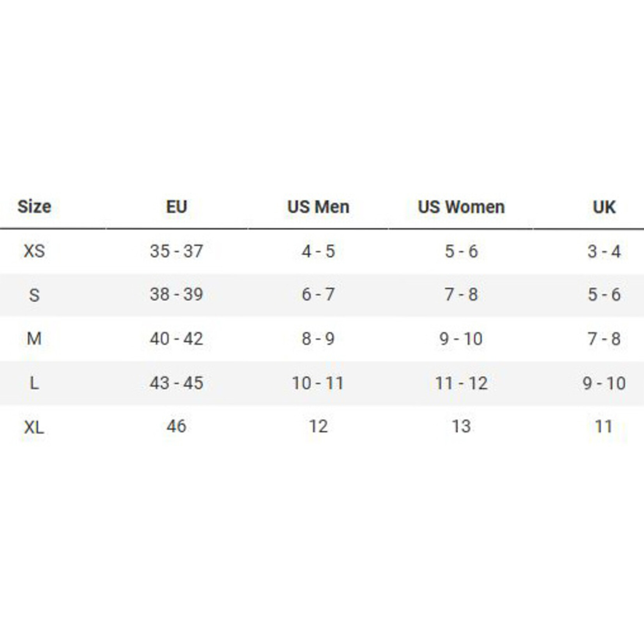Click EU value 38 - 39
644x644 pixels.
coord(177,294)
